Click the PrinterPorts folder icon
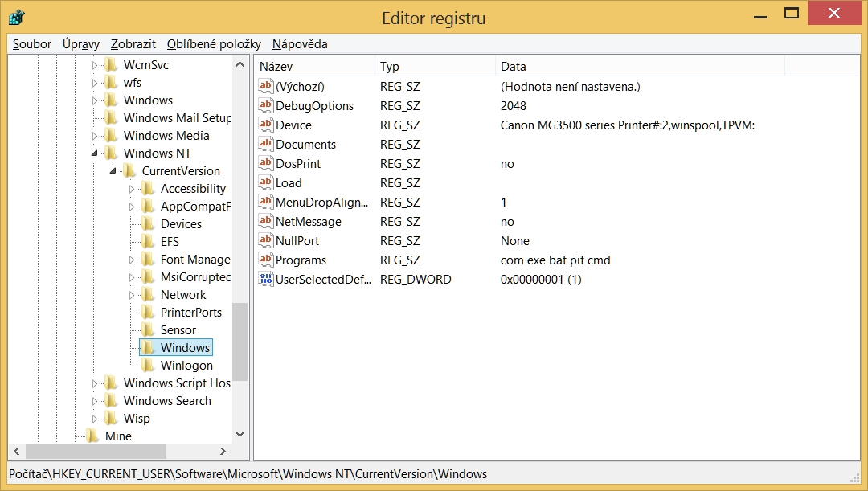The image size is (868, 491). 147,313
